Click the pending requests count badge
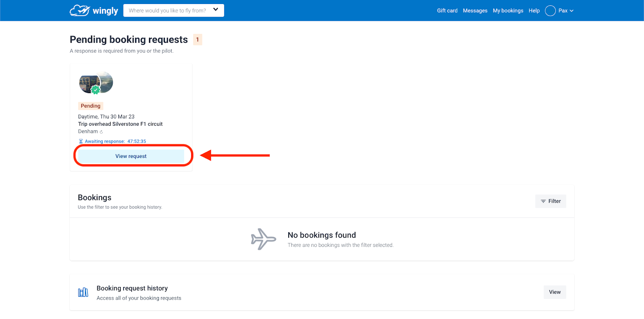The width and height of the screenshot is (644, 319). coord(198,39)
